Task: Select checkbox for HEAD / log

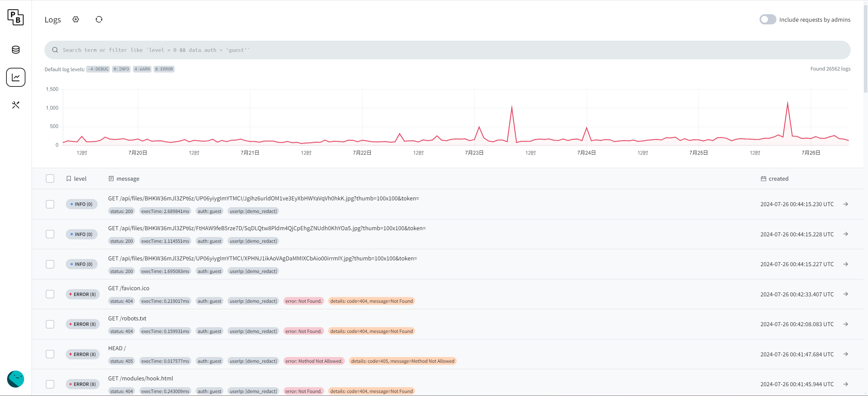Action: [50, 354]
